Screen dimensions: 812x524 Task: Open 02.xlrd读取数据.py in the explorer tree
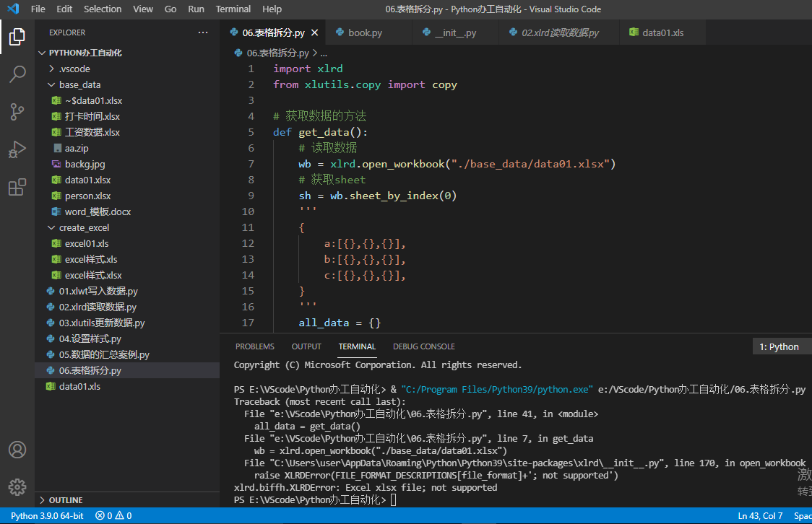coord(127,307)
